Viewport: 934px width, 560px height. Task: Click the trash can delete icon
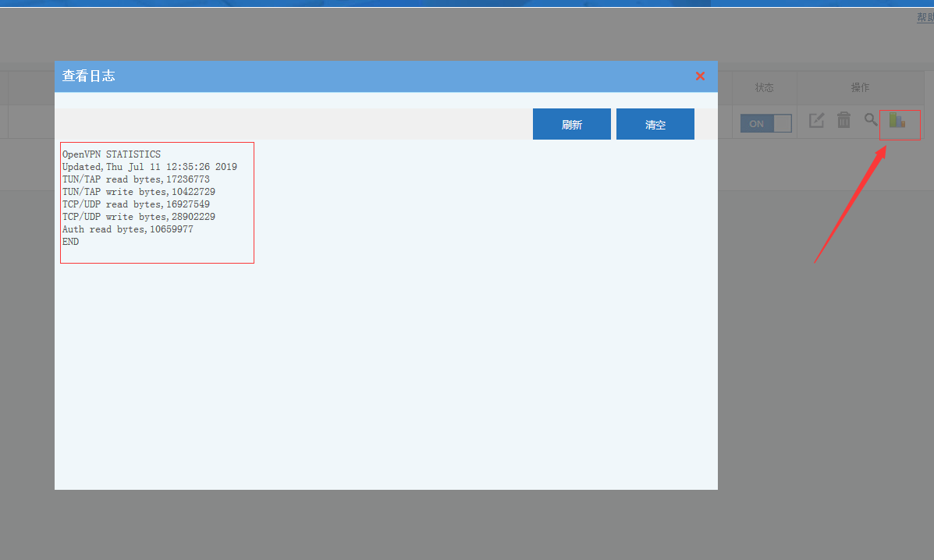pos(843,120)
